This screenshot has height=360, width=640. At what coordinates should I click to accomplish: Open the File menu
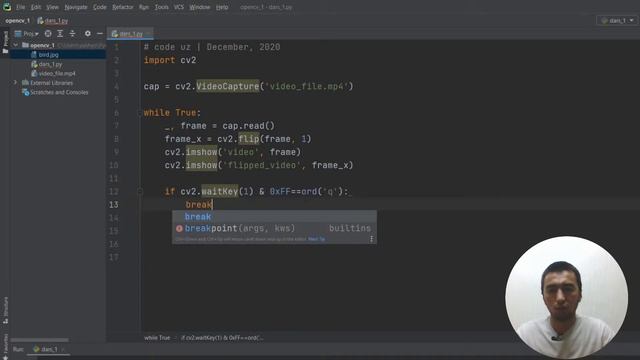point(20,7)
